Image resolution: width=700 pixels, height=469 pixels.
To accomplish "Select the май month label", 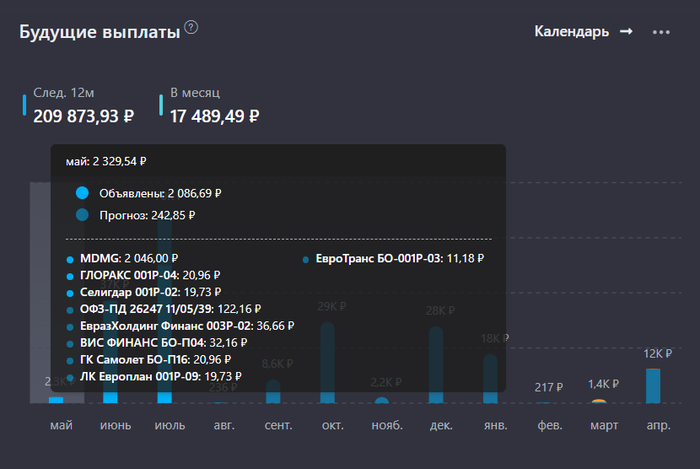I will point(61,426).
